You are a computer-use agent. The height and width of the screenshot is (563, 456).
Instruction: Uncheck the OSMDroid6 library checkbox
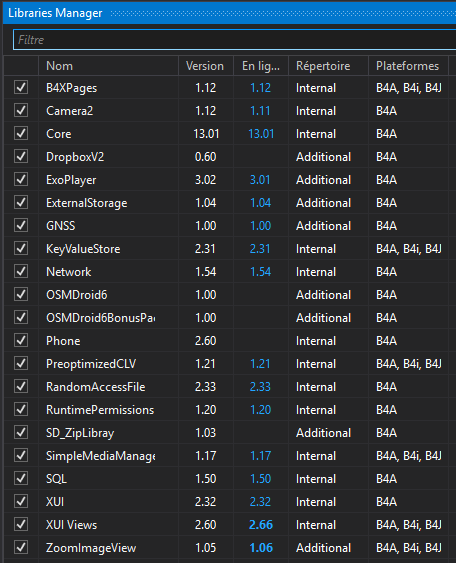click(x=21, y=294)
